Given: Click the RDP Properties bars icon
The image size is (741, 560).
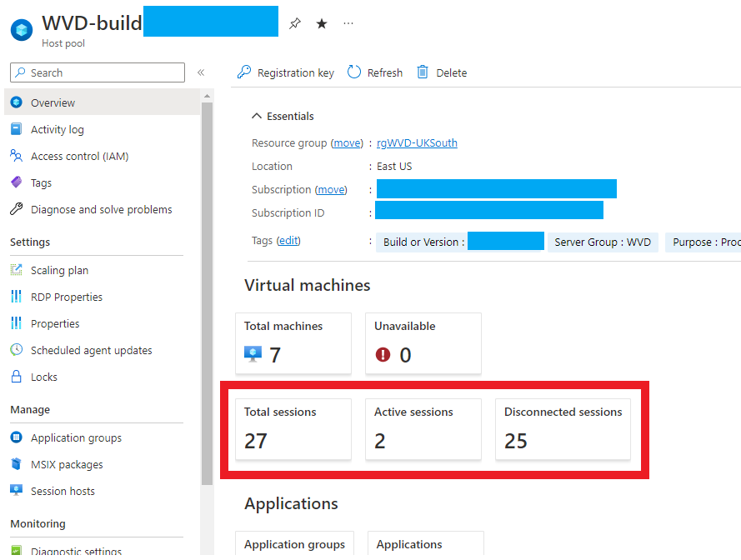Looking at the screenshot, I should click(x=16, y=297).
